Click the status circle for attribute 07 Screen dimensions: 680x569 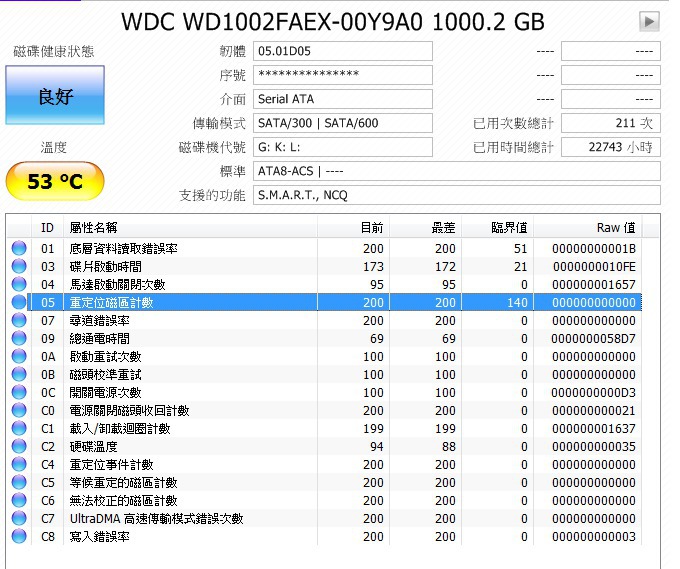click(x=19, y=320)
